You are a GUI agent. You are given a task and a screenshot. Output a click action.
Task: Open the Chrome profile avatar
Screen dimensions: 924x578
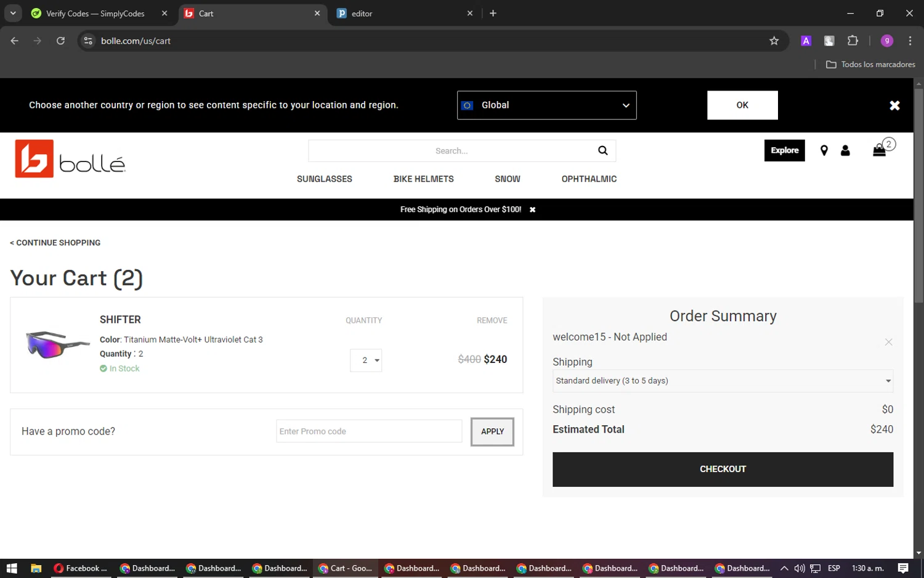pos(887,41)
